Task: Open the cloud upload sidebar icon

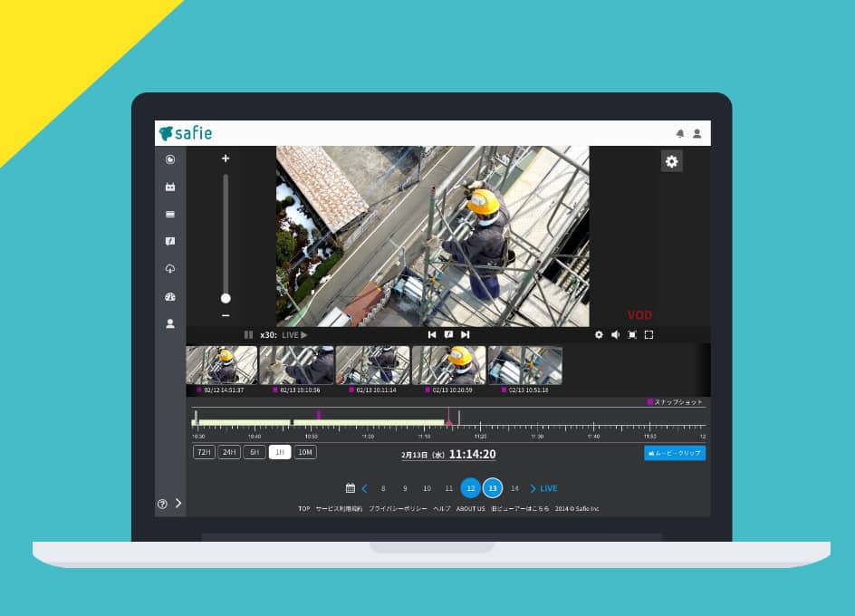Action: [x=170, y=268]
